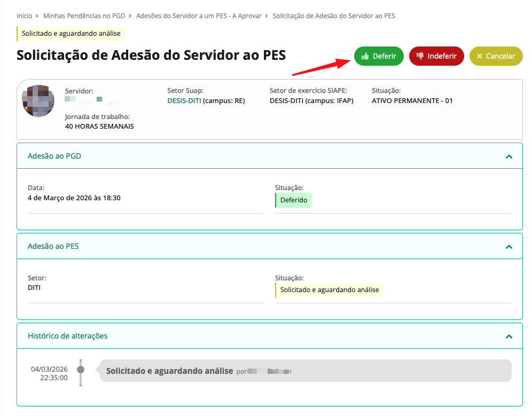The width and height of the screenshot is (532, 416).
Task: Click the Adesão ao PGD panel title
Action: tap(54, 156)
